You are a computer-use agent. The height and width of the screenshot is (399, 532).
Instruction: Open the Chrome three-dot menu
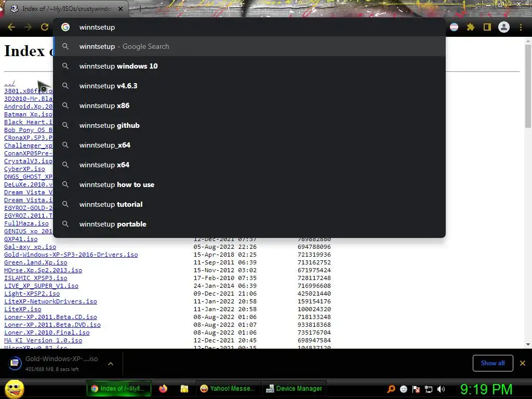tap(521, 27)
